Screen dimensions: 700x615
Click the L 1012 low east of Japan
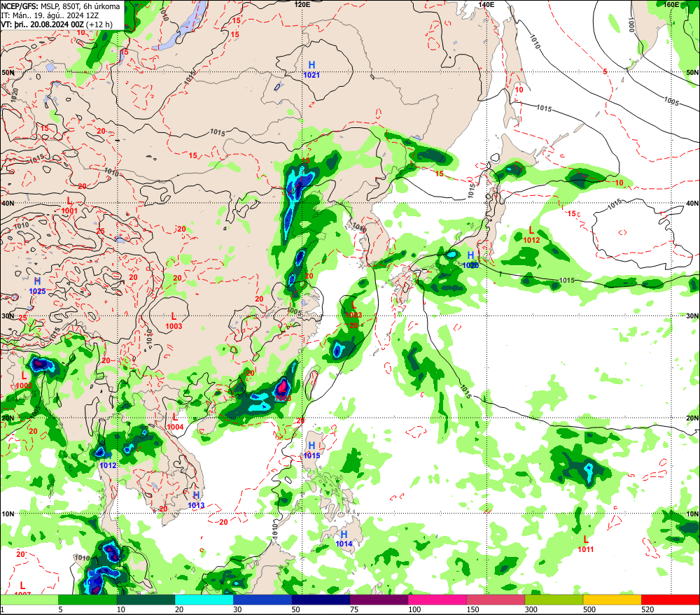coord(531,235)
